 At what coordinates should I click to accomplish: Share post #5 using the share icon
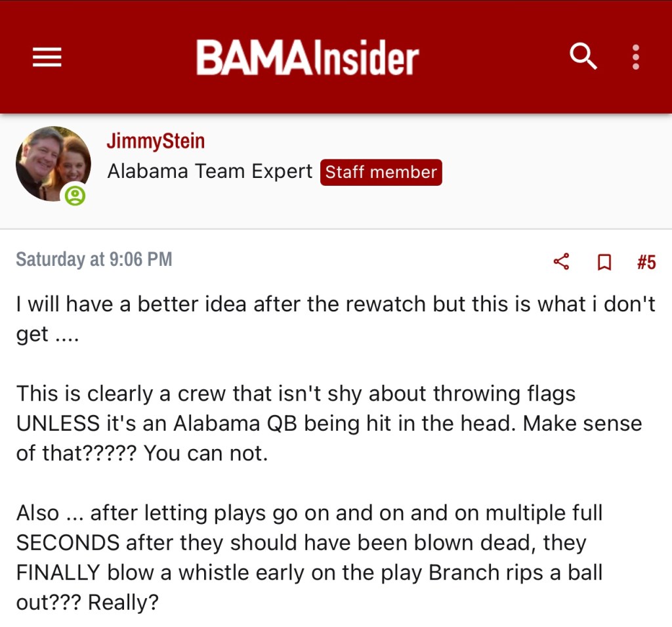pyautogui.click(x=561, y=262)
